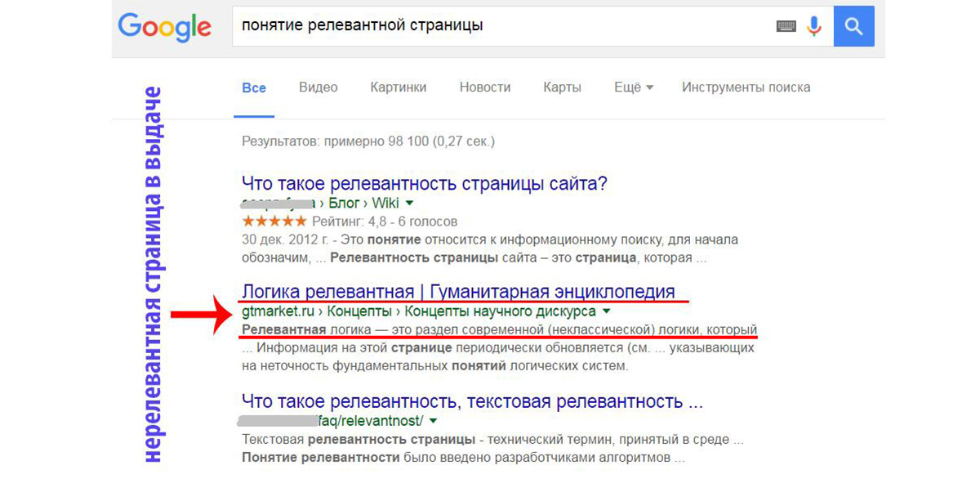Click the link Что такое релевантность страницы сайта
This screenshot has width=980, height=479.
pyautogui.click(x=425, y=182)
